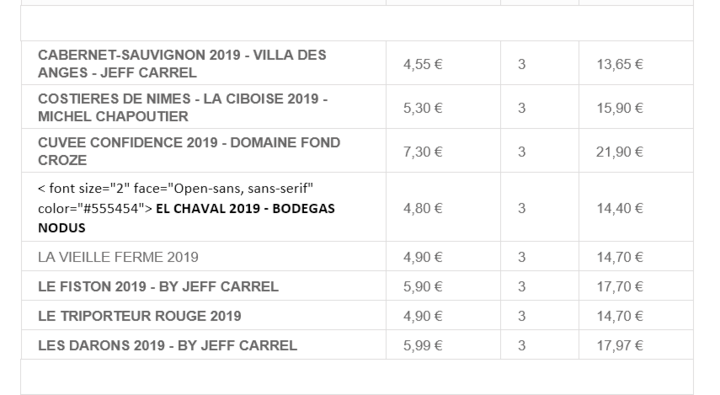Click Les Darons 2019 by Jeff Carrel

(167, 345)
